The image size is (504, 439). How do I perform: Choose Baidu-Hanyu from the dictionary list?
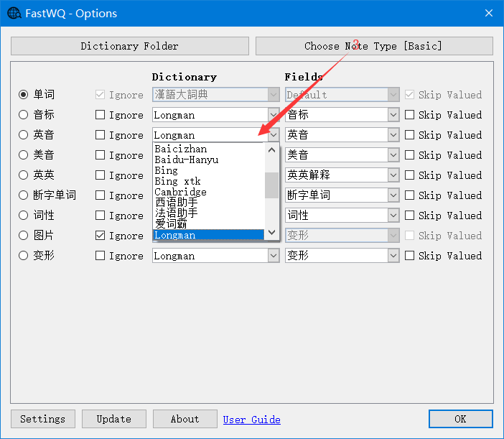pyautogui.click(x=186, y=160)
